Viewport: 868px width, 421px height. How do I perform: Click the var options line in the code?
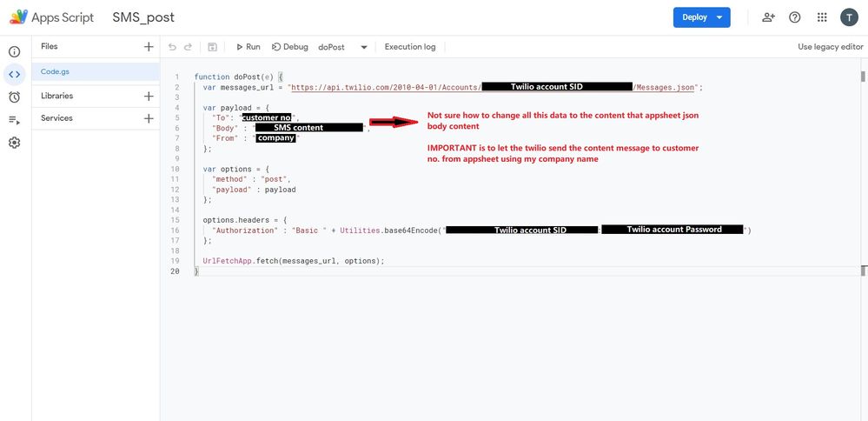[235, 169]
